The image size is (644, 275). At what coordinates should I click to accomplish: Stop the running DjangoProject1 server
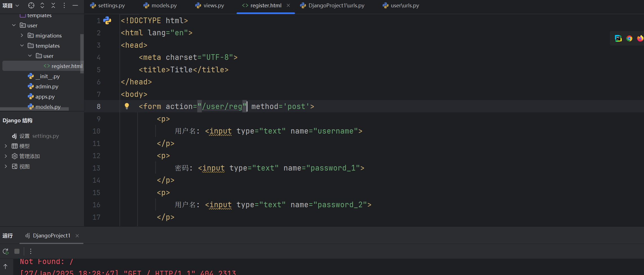[17, 251]
